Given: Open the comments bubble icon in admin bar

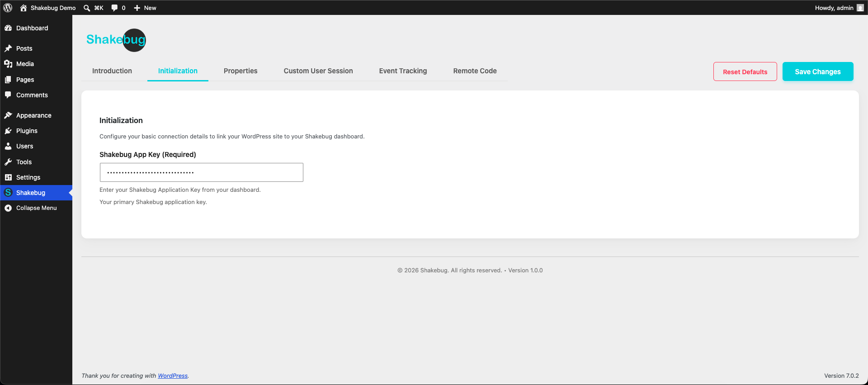Looking at the screenshot, I should point(114,8).
